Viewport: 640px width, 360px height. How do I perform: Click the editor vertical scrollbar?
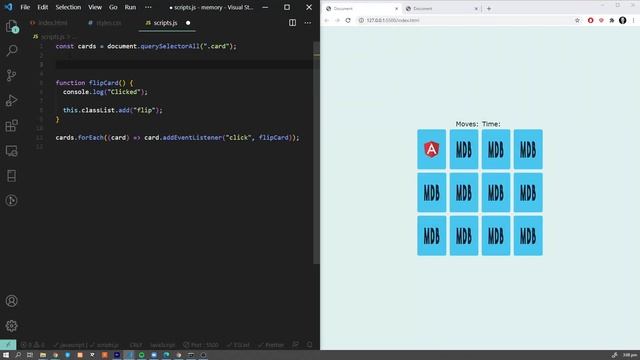click(x=316, y=153)
